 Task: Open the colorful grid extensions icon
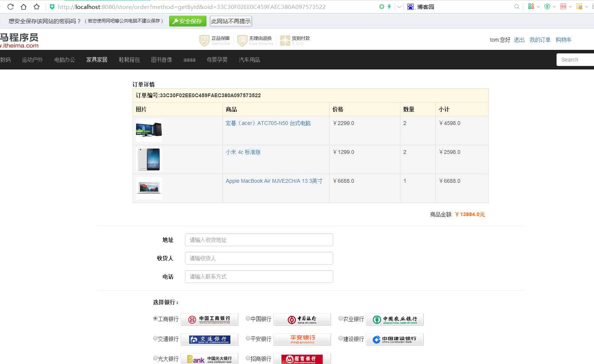point(531,6)
